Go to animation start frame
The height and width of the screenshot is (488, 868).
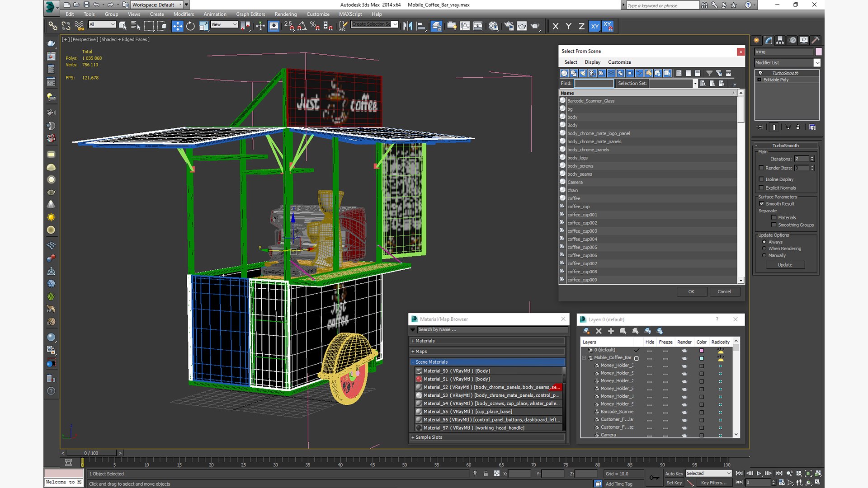coord(739,474)
